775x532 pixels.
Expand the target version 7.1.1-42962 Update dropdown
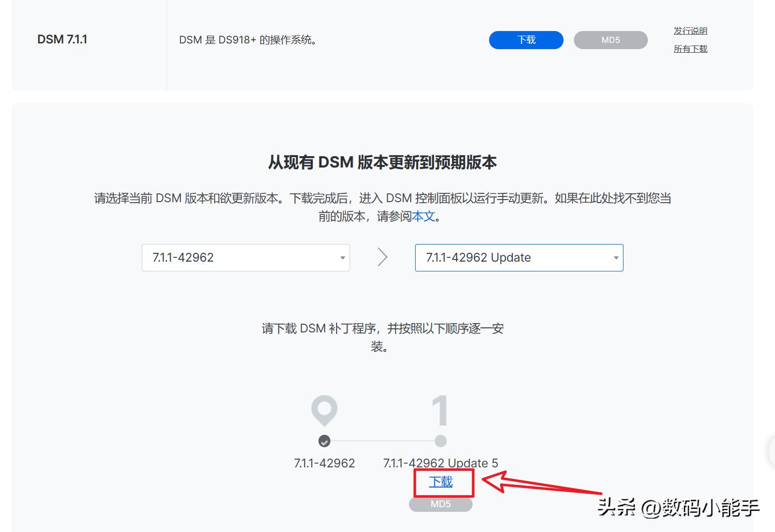(x=519, y=257)
